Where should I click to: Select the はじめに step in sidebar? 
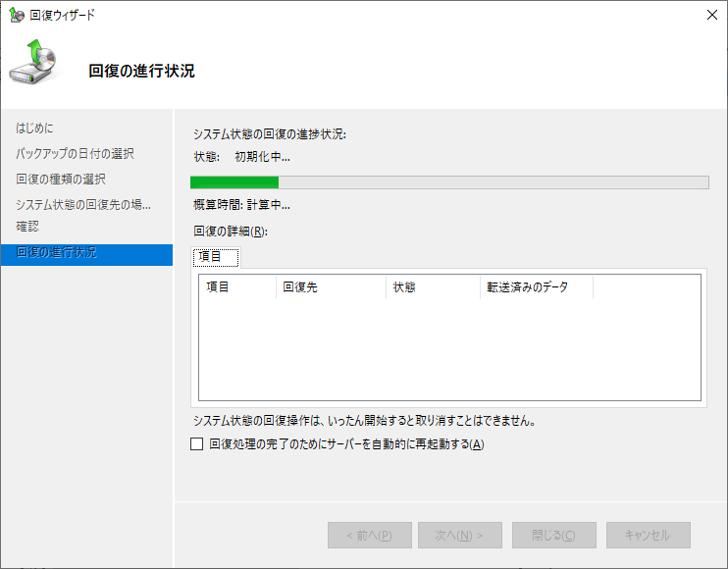point(35,129)
